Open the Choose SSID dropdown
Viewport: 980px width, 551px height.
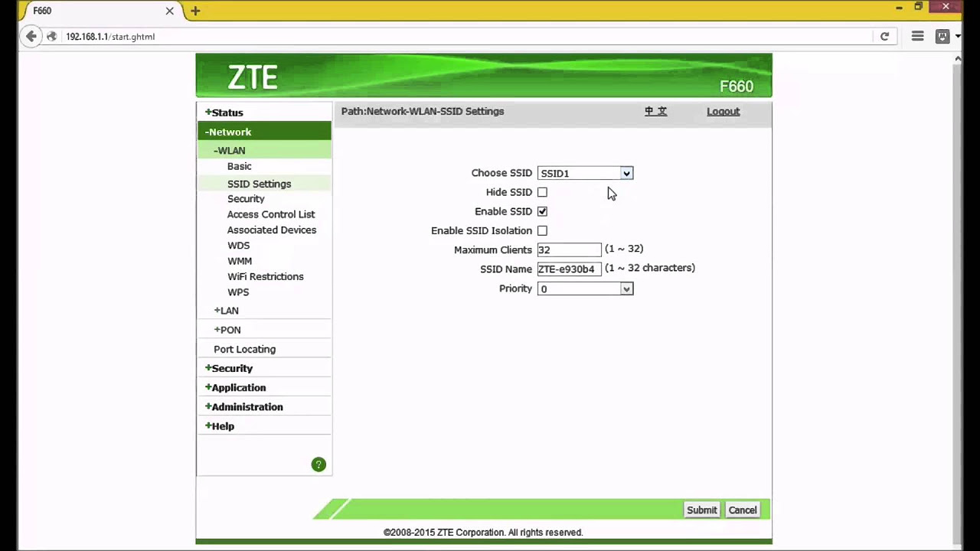(585, 173)
